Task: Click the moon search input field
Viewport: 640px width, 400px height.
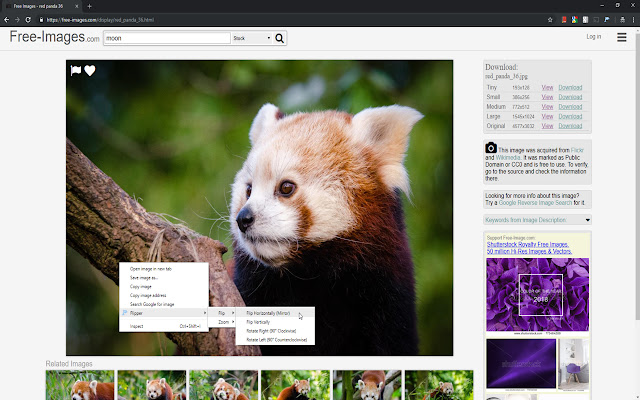Action: point(166,39)
